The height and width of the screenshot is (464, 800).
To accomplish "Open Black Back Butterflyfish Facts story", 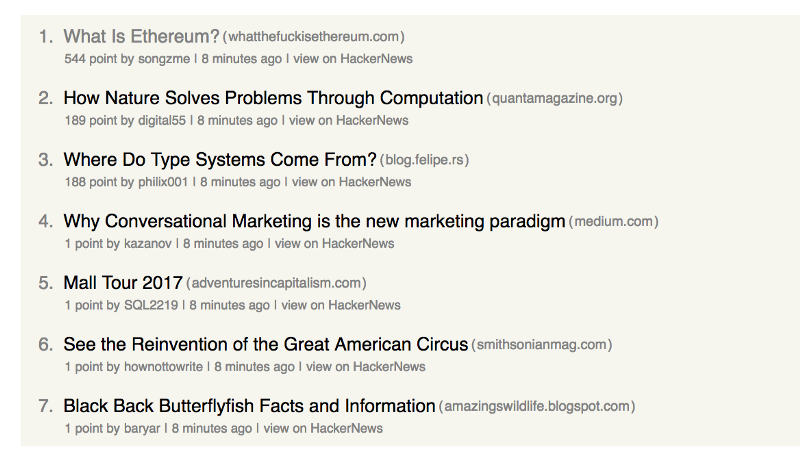I will (249, 407).
